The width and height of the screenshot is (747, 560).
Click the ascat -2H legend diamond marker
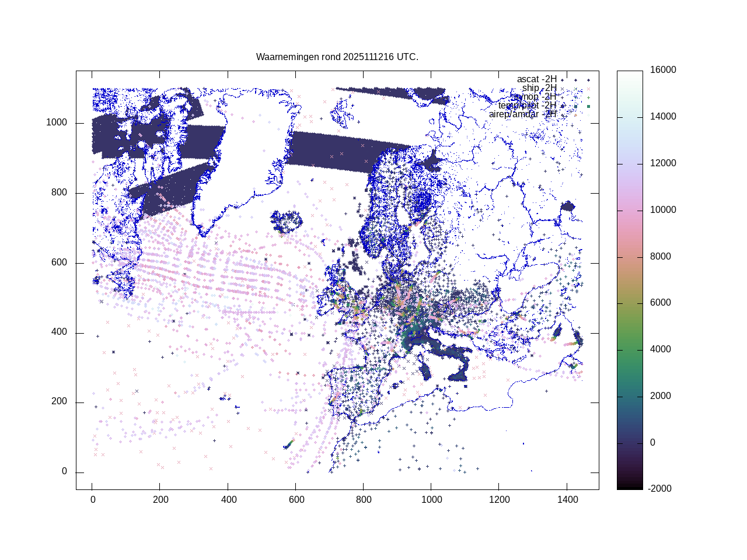pos(562,80)
